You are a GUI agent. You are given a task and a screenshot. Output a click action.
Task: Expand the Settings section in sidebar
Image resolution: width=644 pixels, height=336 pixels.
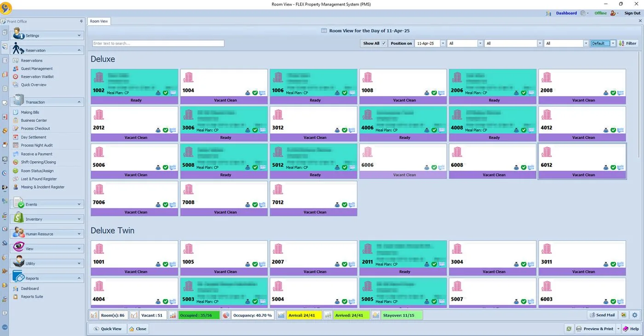tap(79, 35)
